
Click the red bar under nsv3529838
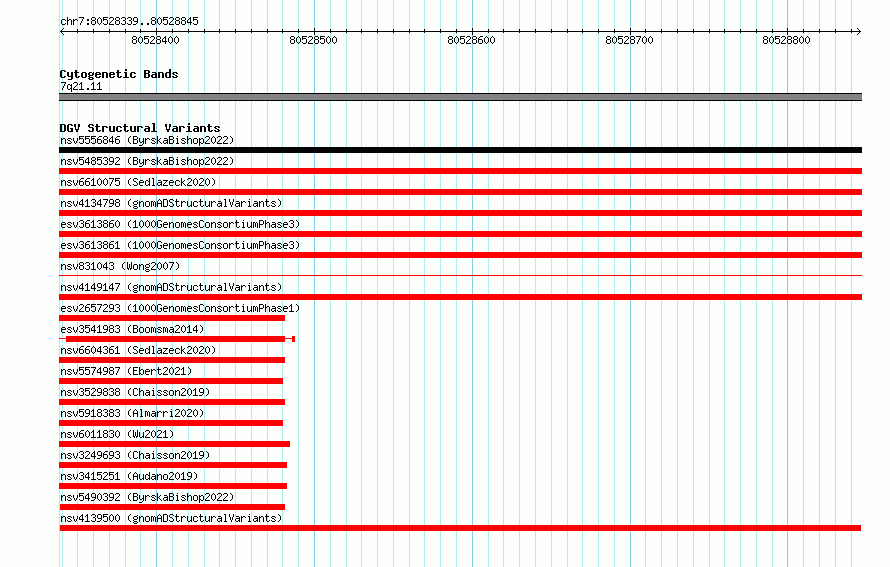[x=172, y=402]
